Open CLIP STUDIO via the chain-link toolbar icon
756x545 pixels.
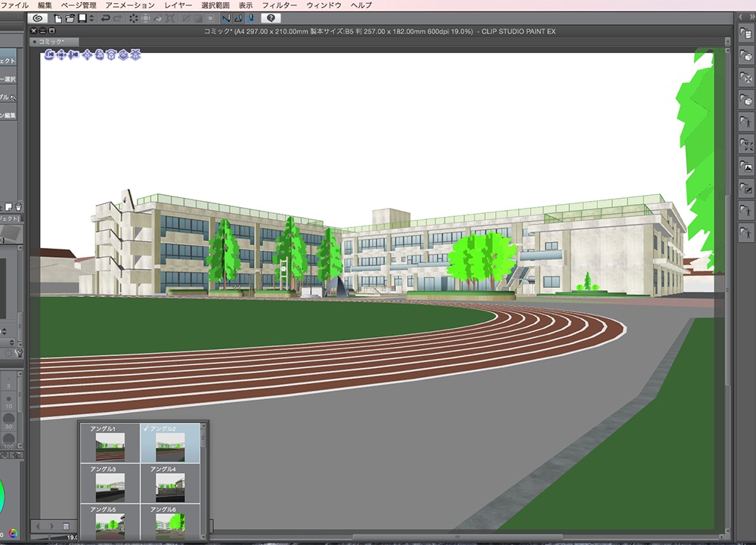pos(39,18)
